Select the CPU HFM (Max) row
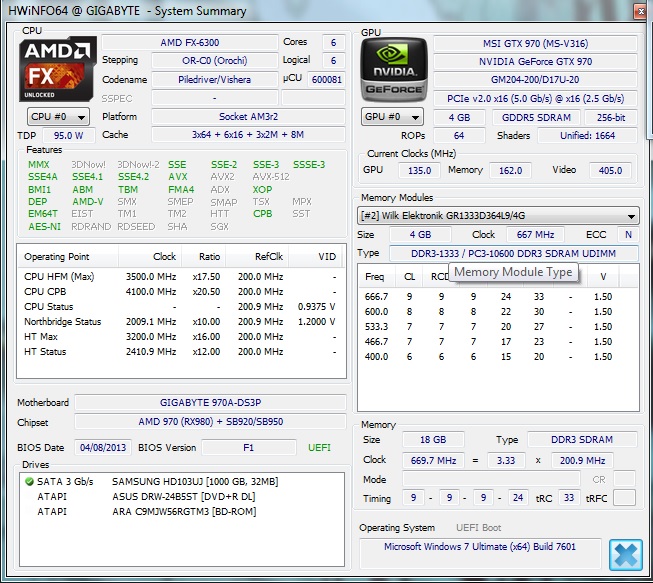 click(180, 277)
